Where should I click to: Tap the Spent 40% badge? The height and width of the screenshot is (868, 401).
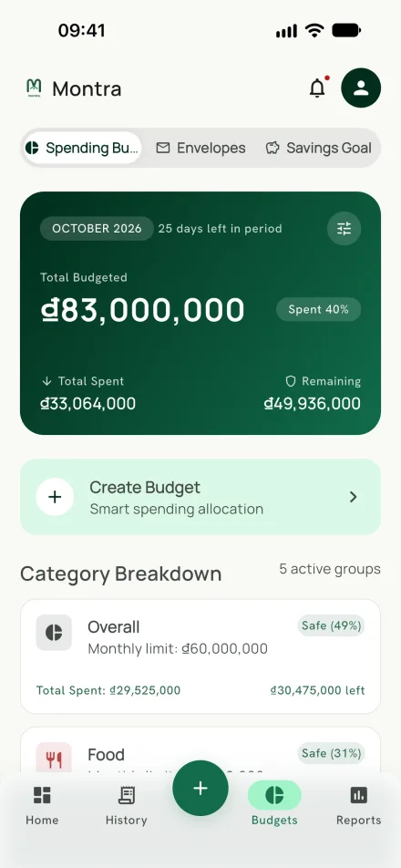tap(319, 309)
